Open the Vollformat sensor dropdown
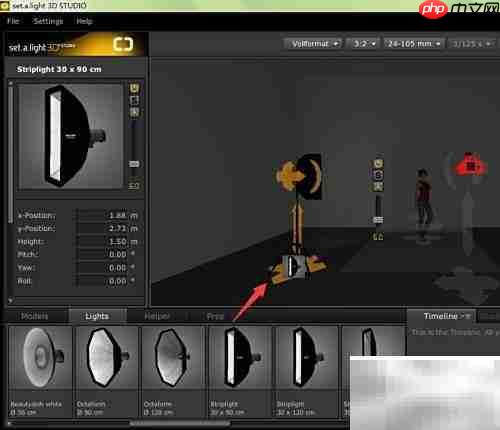Viewport: 500px width, 430px height. [x=313, y=44]
